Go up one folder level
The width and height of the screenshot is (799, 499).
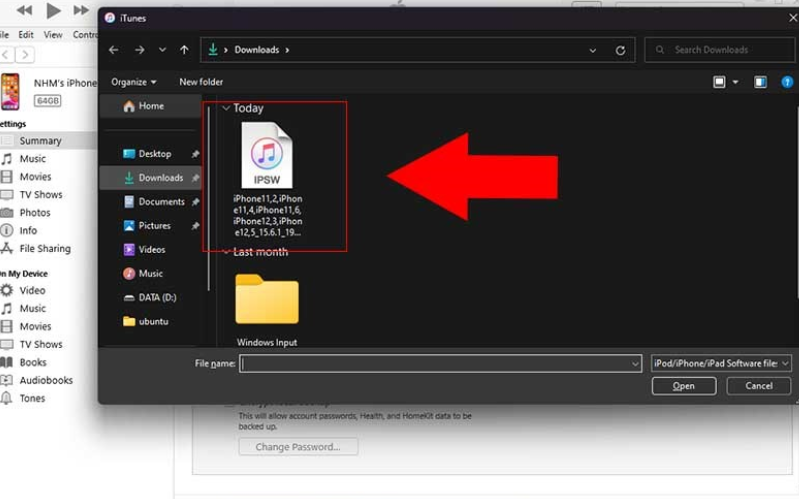click(184, 50)
